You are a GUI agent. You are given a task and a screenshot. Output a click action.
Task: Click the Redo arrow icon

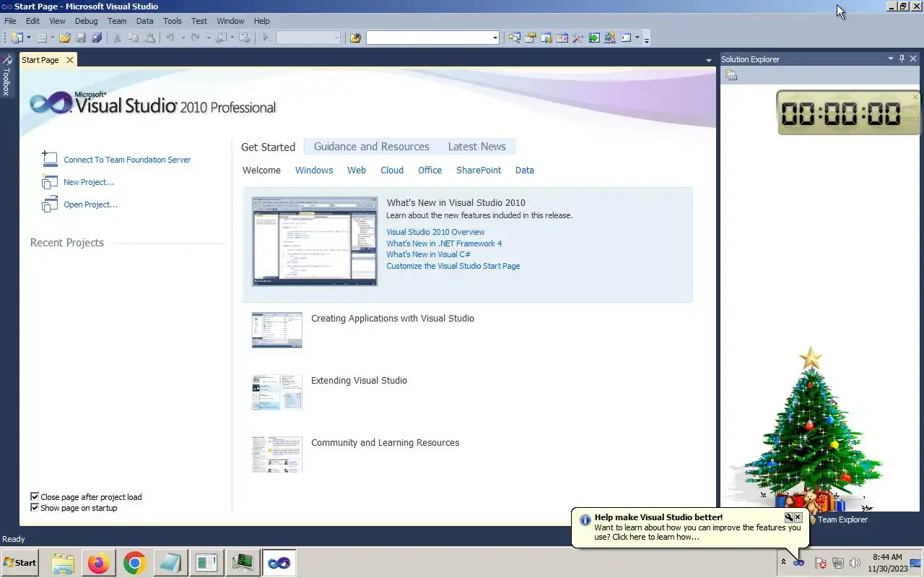pos(195,38)
